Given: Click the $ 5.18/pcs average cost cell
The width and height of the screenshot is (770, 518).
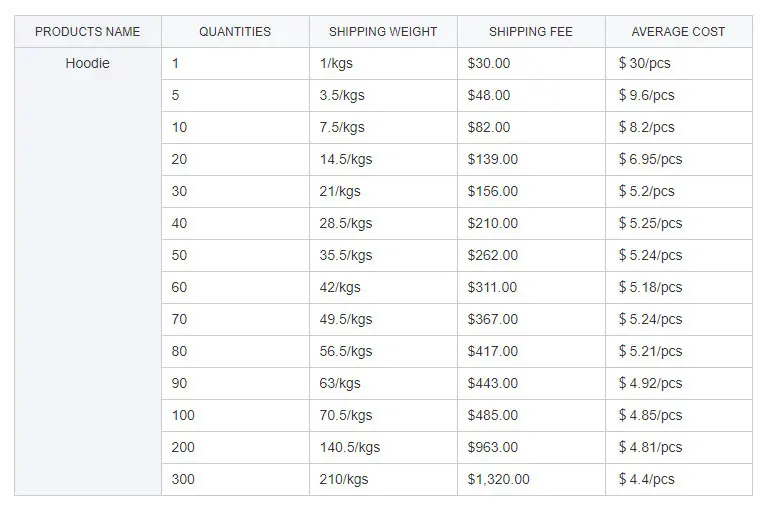Looking at the screenshot, I should pos(650,288).
